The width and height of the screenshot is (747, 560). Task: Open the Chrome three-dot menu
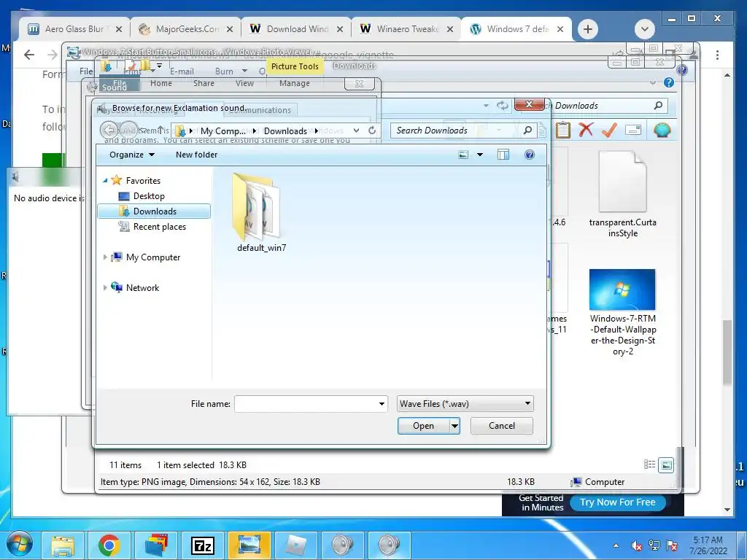[717, 55]
